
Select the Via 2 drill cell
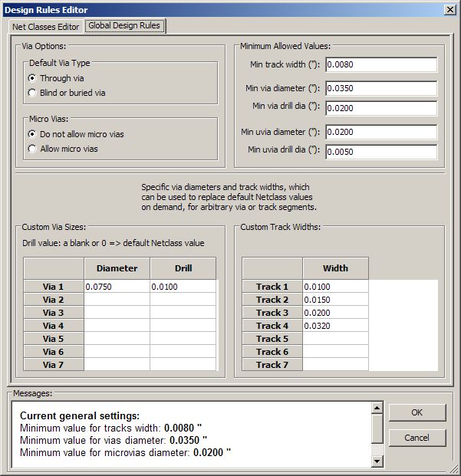click(183, 300)
